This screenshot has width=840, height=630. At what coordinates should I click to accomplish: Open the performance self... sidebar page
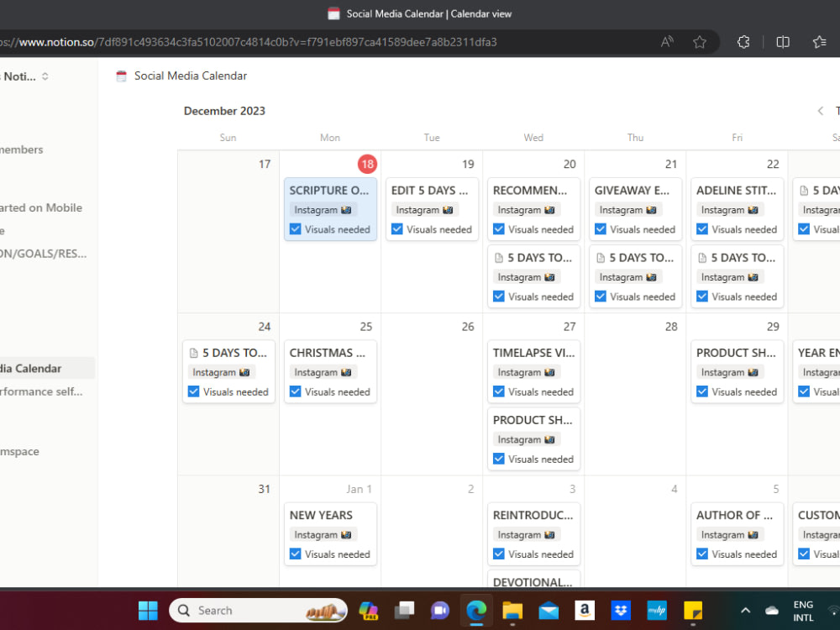[41, 391]
